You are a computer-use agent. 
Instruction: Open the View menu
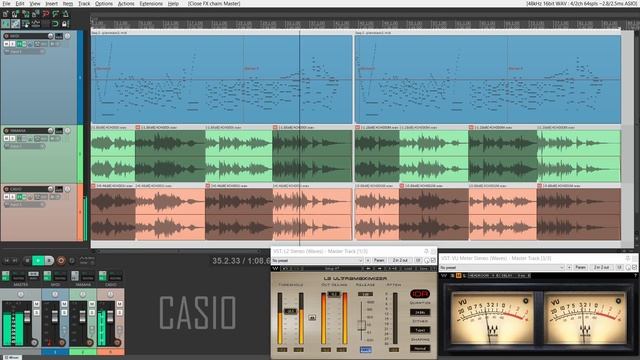tap(35, 3)
